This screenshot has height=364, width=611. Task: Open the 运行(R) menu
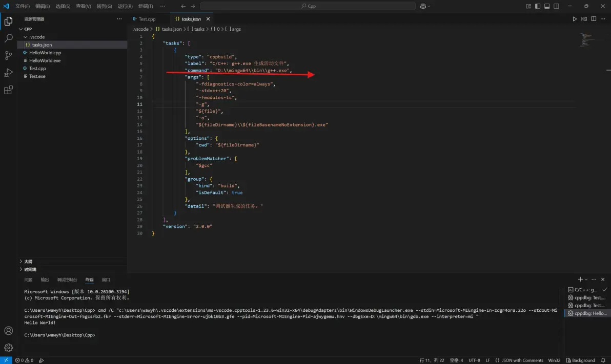(125, 6)
